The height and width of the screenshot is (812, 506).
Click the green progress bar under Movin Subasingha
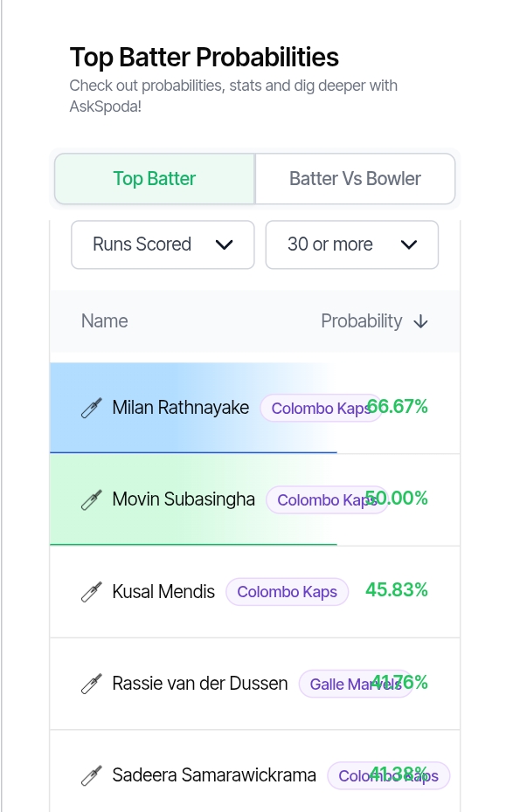[x=193, y=544]
